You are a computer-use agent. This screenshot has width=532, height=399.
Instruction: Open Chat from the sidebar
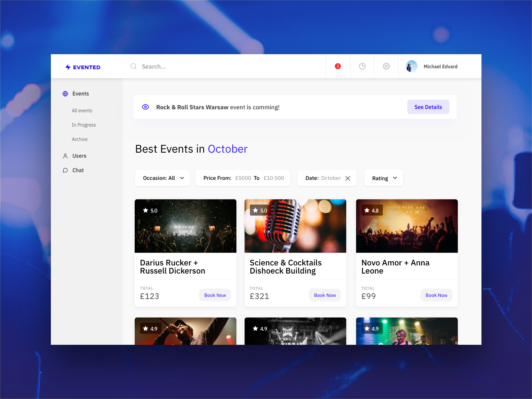pyautogui.click(x=78, y=170)
